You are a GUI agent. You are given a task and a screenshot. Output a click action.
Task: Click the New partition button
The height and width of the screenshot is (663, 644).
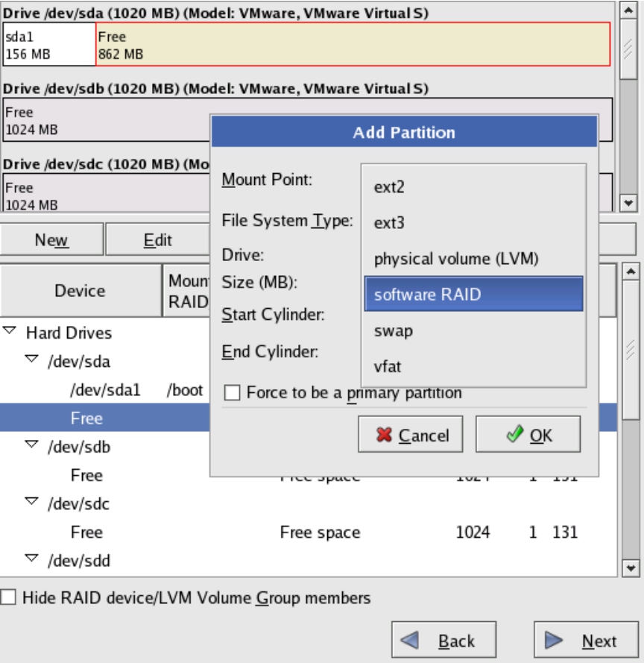click(x=51, y=240)
